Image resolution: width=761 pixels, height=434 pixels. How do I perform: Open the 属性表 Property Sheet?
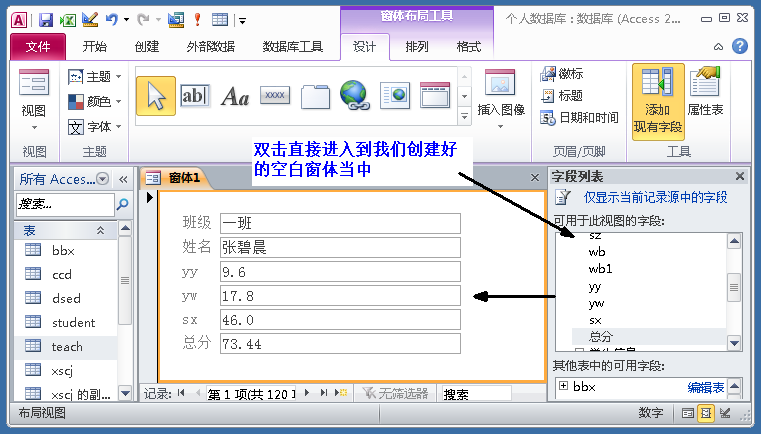705,92
